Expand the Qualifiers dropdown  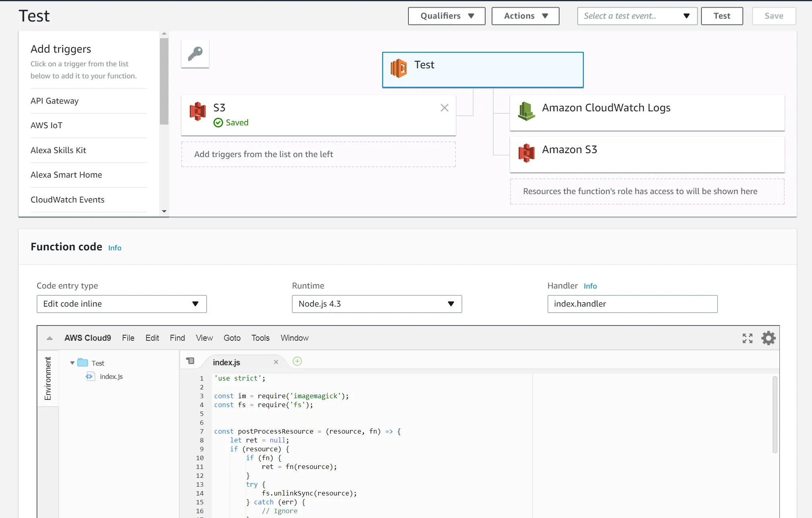click(446, 16)
